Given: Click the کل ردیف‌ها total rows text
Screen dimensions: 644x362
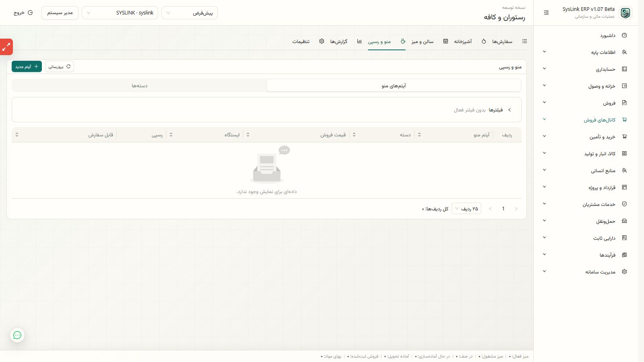Looking at the screenshot, I should coord(435,209).
